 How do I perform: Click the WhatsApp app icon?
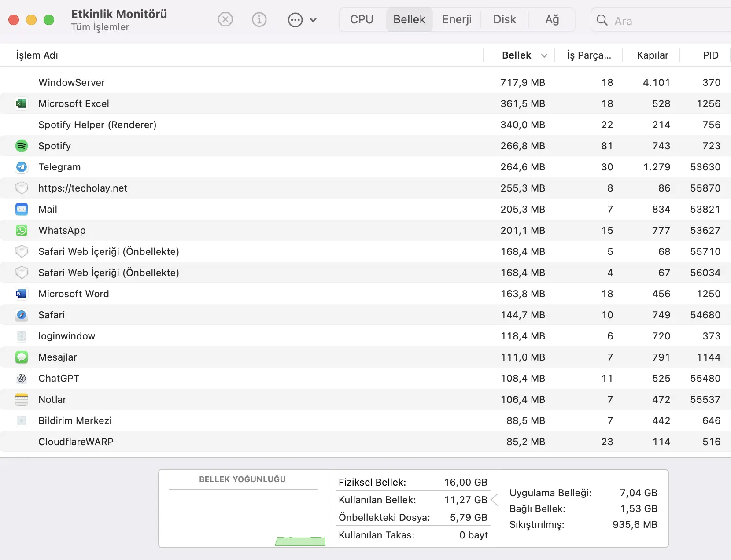click(21, 230)
